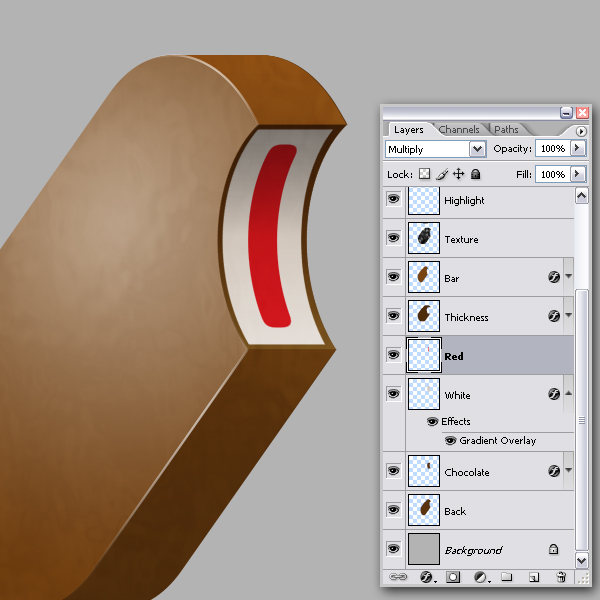Click the Opacity value field

[x=553, y=148]
